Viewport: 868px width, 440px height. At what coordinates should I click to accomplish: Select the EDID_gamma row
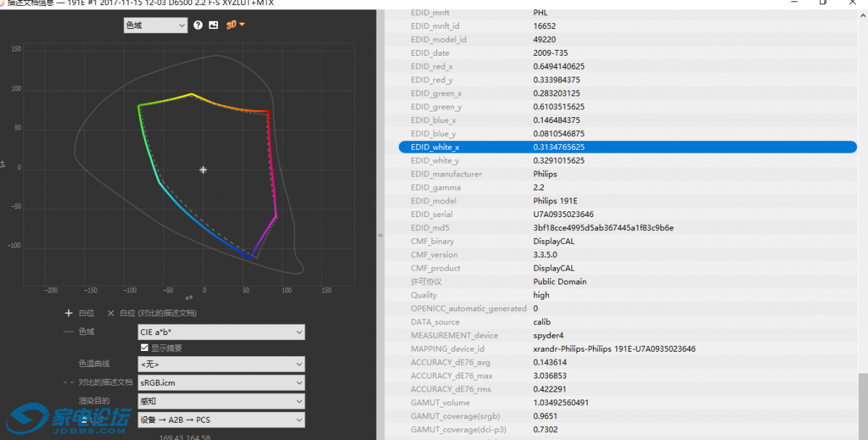[627, 187]
